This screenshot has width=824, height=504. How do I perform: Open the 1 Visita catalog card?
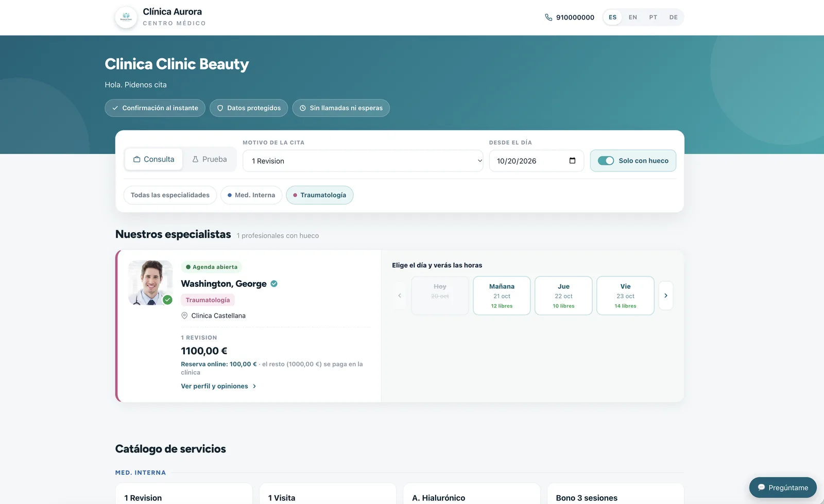click(328, 494)
